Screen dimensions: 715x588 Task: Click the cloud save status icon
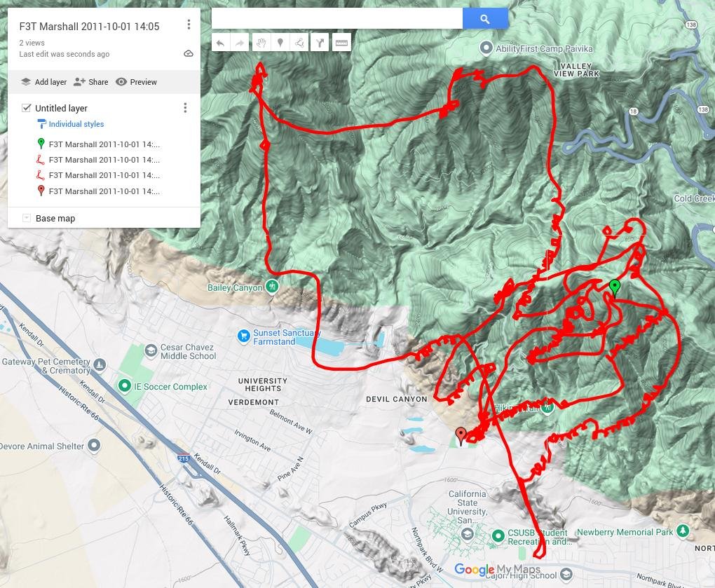click(x=188, y=54)
